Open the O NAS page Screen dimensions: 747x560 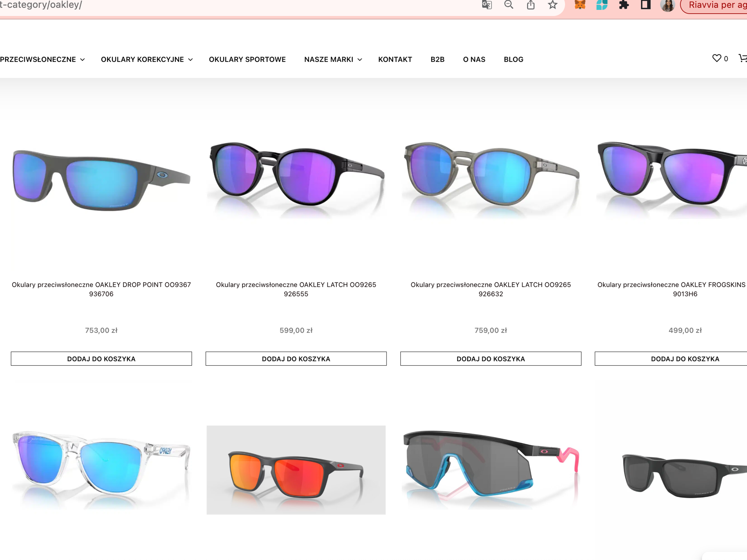[x=474, y=60]
